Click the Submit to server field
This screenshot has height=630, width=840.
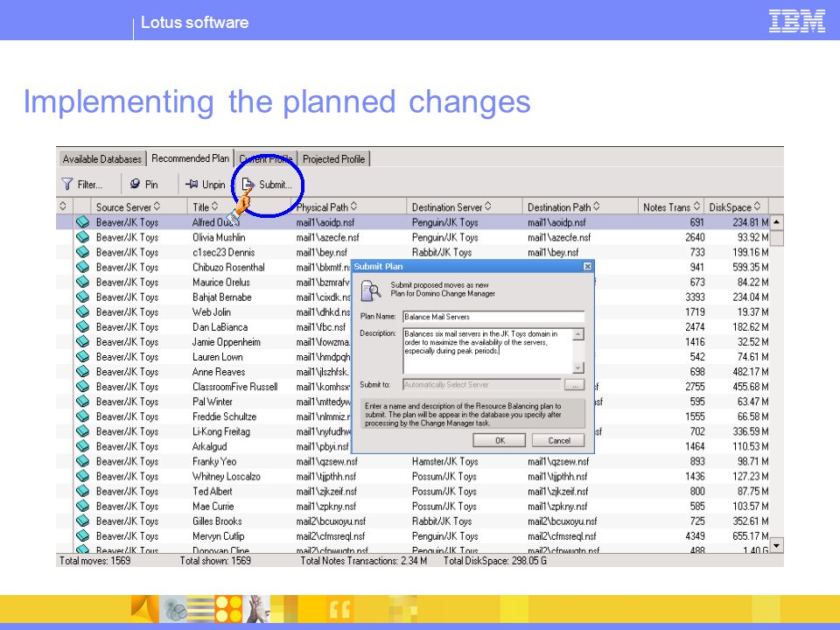481,385
